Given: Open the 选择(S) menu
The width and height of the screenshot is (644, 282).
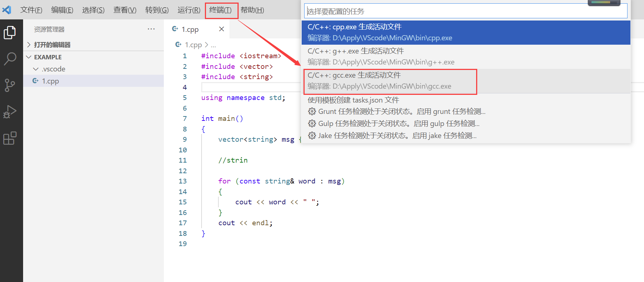Looking at the screenshot, I should click(x=93, y=10).
